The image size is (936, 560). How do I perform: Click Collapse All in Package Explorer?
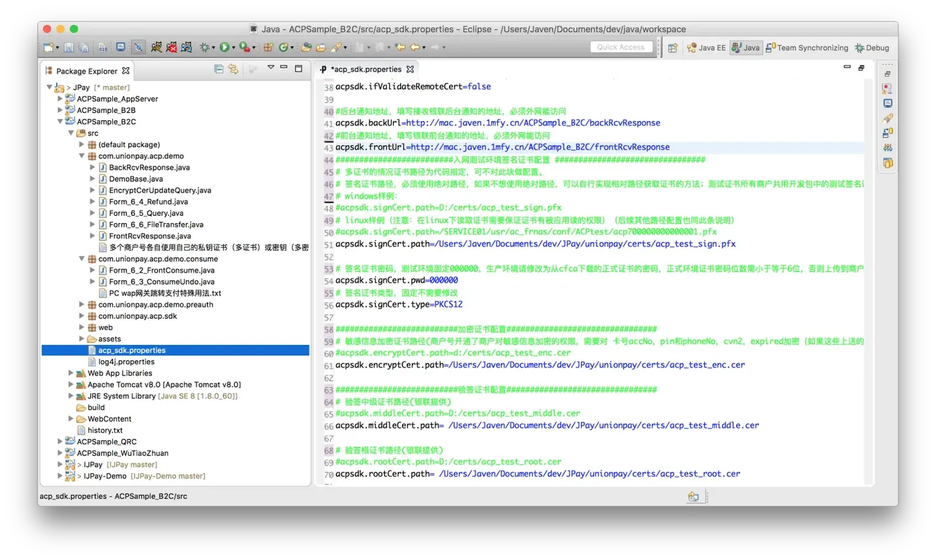pyautogui.click(x=219, y=69)
